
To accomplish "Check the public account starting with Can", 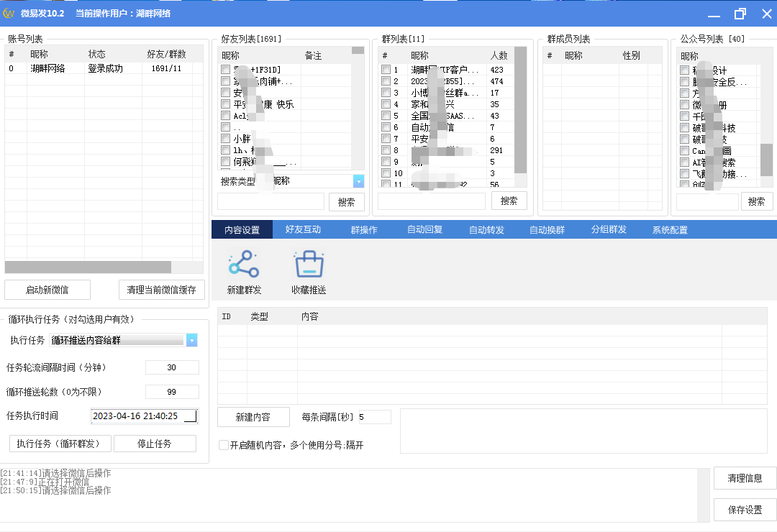I will (x=685, y=150).
